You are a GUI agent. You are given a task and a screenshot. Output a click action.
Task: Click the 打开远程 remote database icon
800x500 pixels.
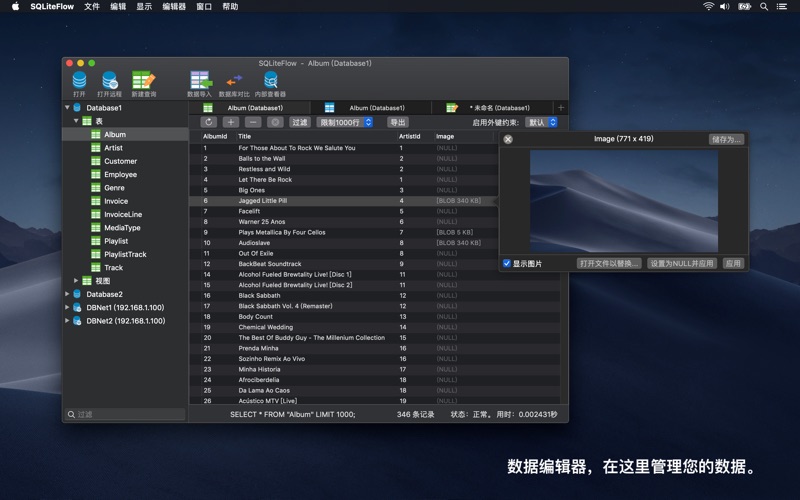[110, 81]
